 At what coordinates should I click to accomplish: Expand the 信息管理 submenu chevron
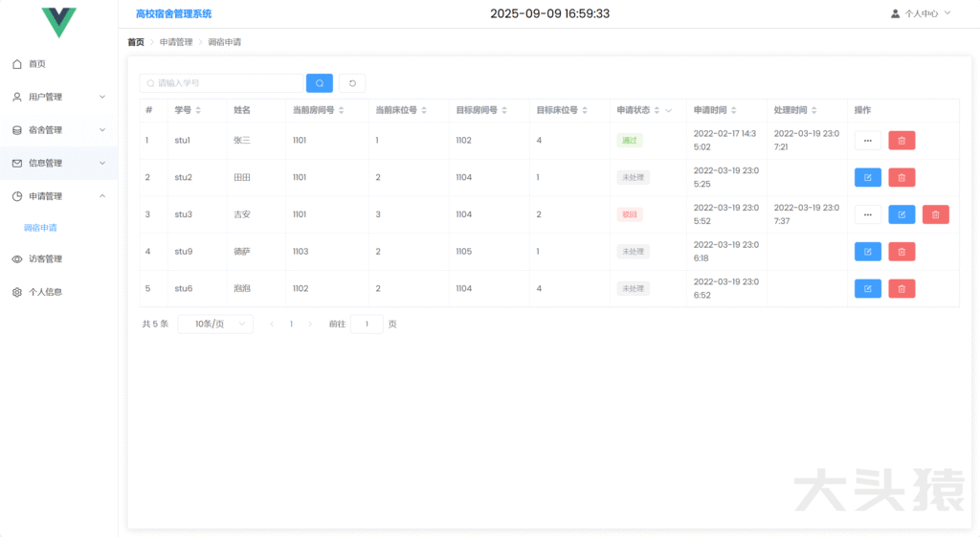102,163
